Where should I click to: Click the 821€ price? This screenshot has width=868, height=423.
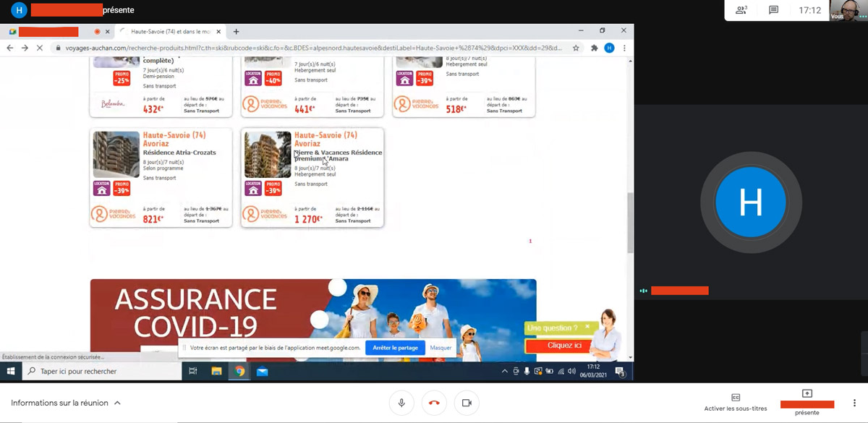click(153, 218)
